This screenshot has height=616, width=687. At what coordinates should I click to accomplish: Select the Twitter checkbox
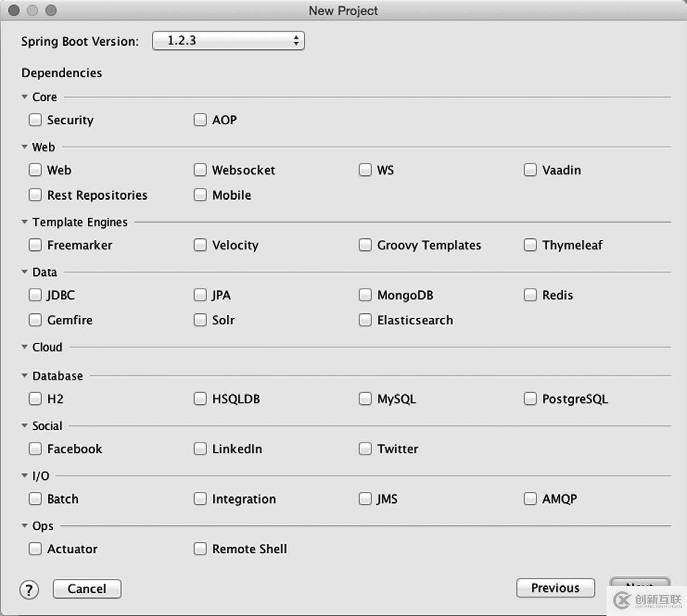click(365, 449)
